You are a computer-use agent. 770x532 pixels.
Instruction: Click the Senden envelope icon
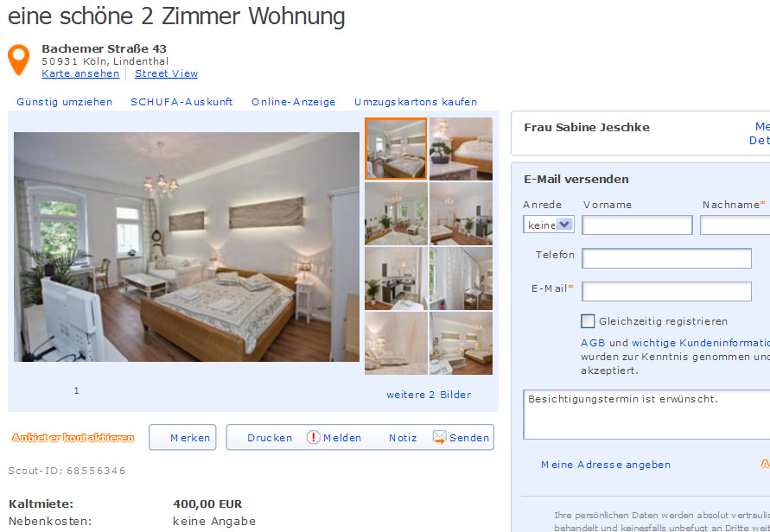440,437
